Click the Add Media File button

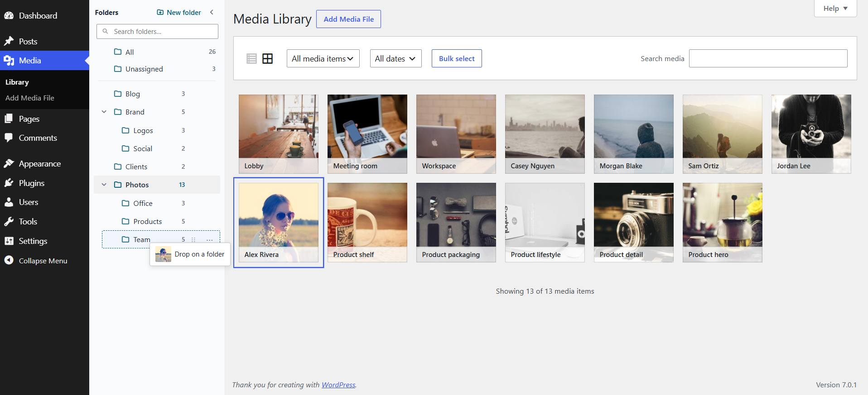click(348, 19)
